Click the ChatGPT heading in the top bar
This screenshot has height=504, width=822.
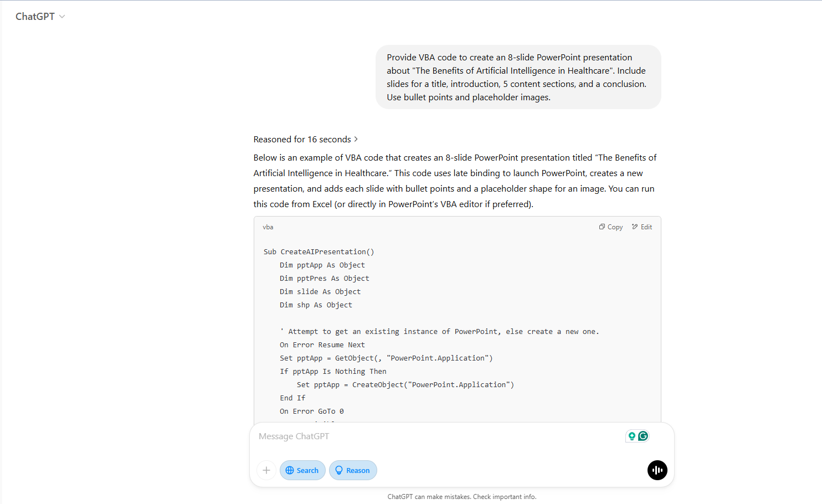[x=35, y=16]
